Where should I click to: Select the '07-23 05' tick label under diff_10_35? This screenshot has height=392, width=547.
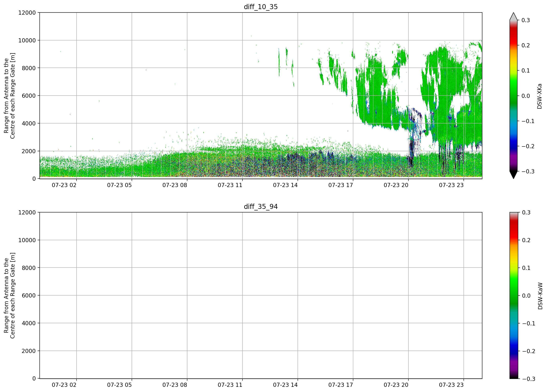pos(119,185)
